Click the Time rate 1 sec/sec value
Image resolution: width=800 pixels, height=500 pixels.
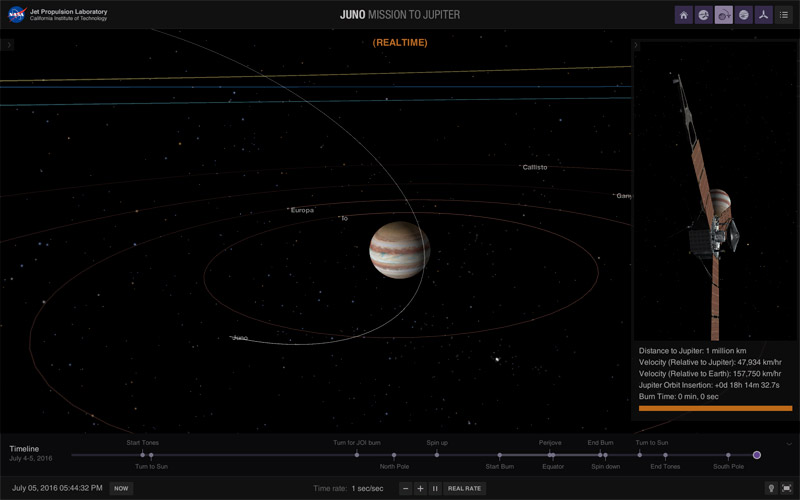367,489
